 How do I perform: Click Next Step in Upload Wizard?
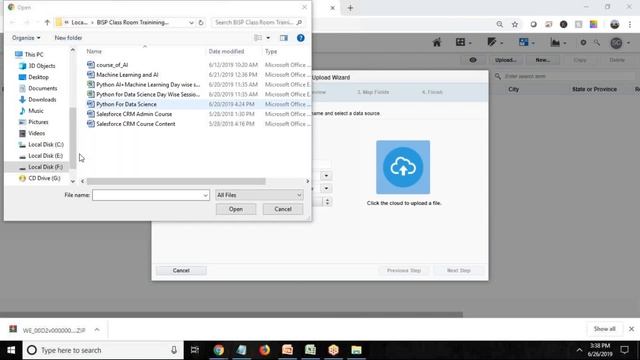click(x=459, y=271)
